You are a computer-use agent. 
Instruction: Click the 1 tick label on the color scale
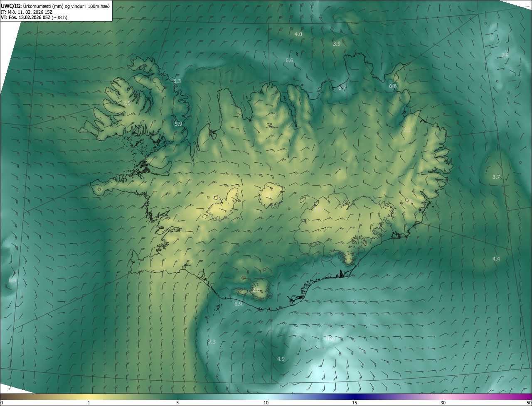(89, 403)
